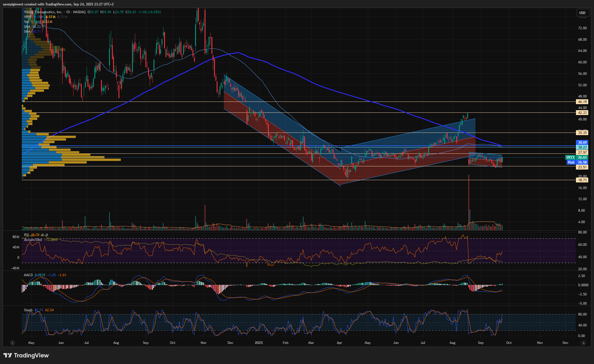Select the 46.19 horizontal line label
The height and width of the screenshot is (364, 594).
click(x=582, y=102)
